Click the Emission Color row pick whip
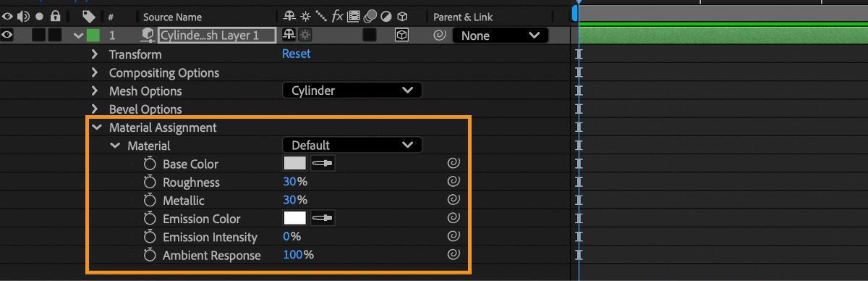The width and height of the screenshot is (868, 281). point(454,218)
